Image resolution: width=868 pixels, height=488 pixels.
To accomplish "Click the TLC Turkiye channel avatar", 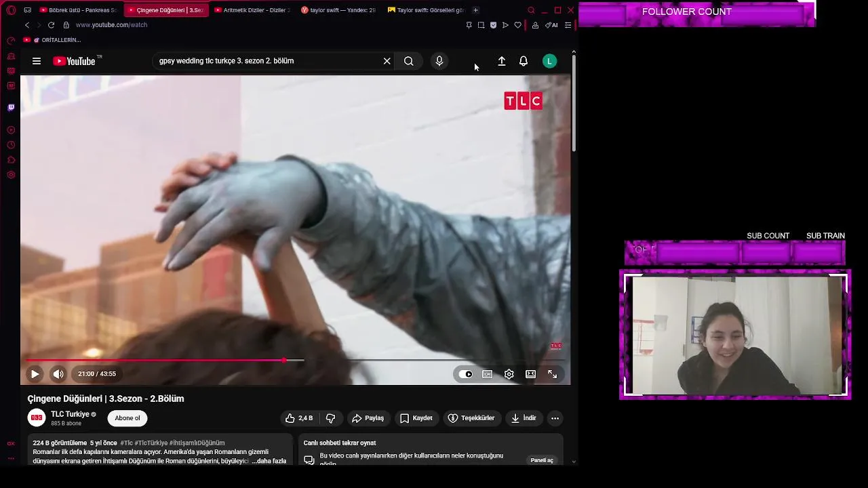I will [37, 418].
